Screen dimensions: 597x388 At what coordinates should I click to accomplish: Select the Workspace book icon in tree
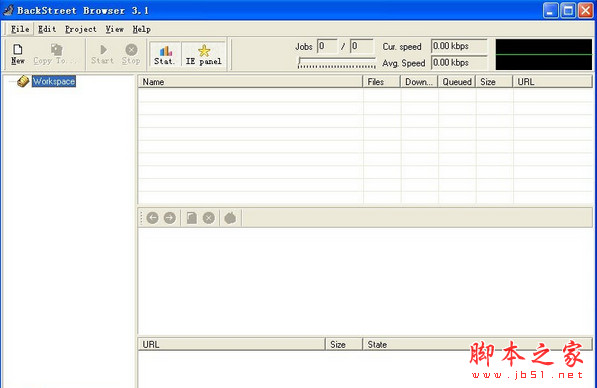23,81
